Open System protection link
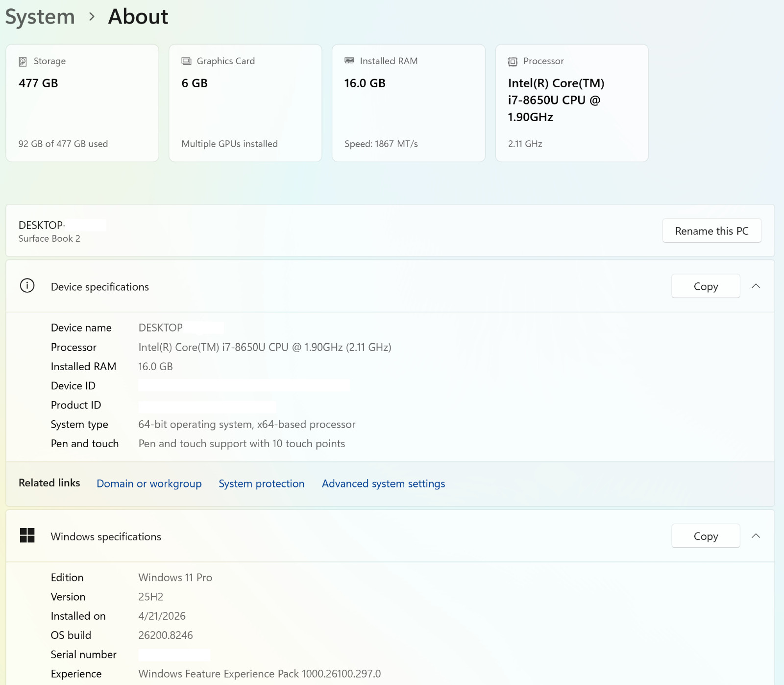784x685 pixels. point(261,483)
